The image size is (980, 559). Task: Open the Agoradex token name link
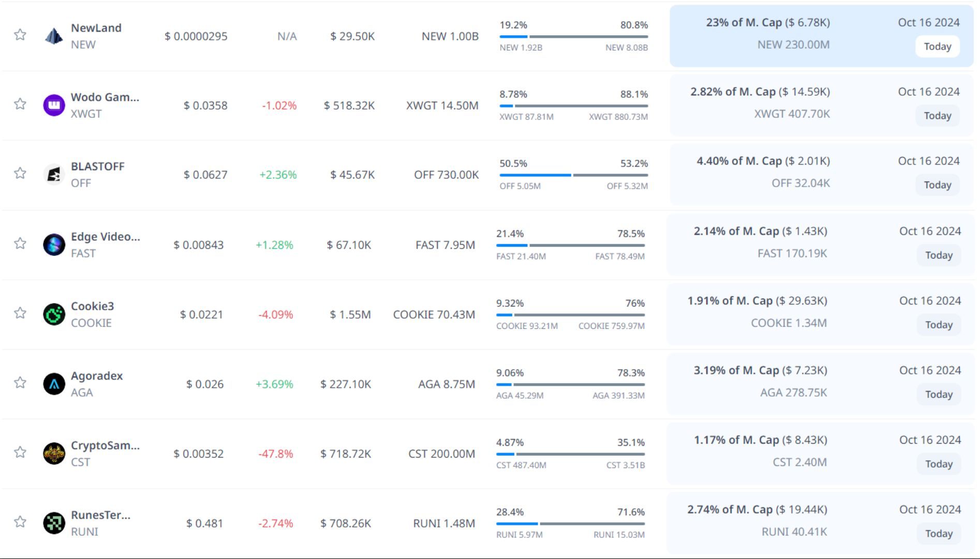97,376
